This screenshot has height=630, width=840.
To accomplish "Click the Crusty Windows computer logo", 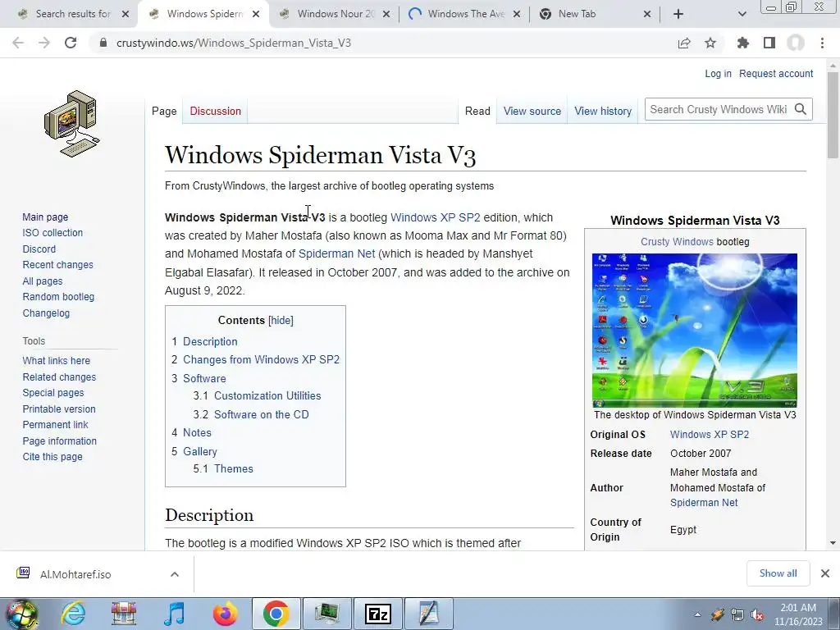I will tap(72, 124).
